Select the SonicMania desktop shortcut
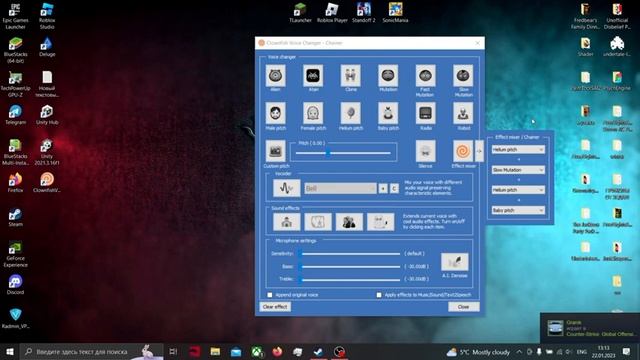Image resolution: width=640 pixels, height=360 pixels. (395, 13)
